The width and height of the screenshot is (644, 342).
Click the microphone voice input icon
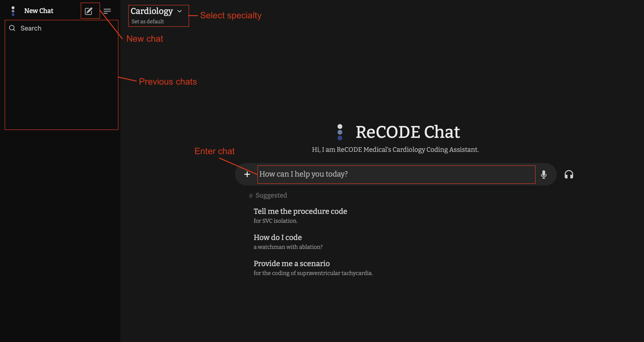coord(544,174)
